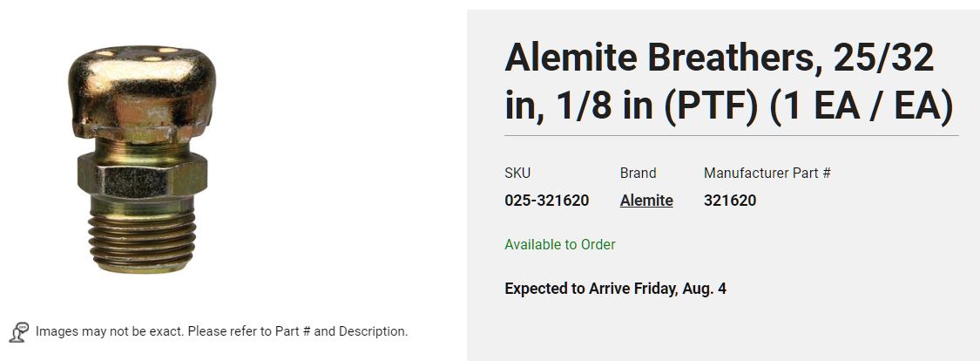
Task: Click the image disclaimer icon
Action: pos(19,331)
